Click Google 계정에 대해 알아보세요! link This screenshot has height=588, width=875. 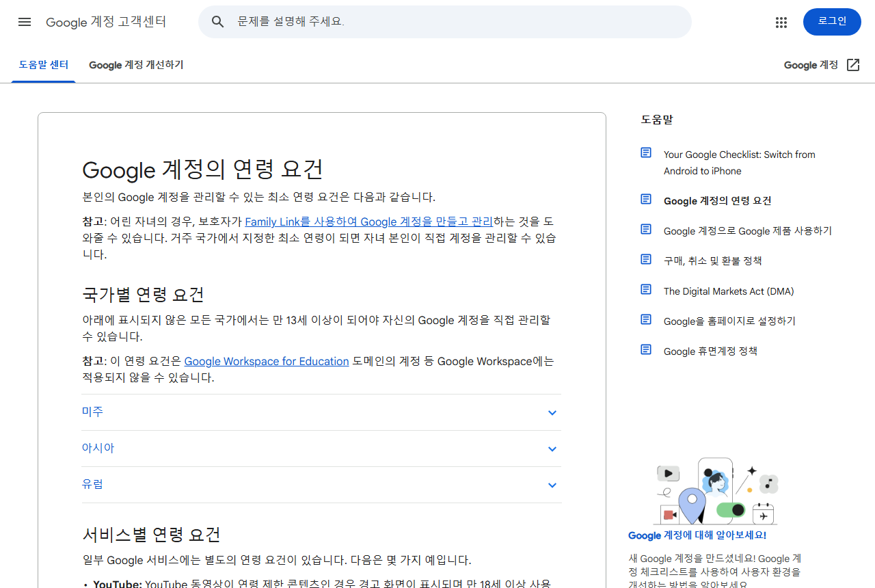pos(697,535)
